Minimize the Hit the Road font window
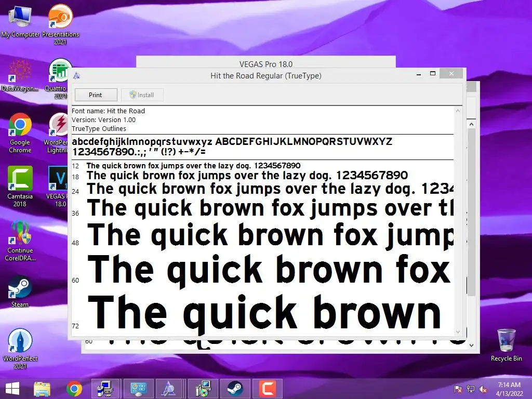532x399 pixels. coord(419,74)
